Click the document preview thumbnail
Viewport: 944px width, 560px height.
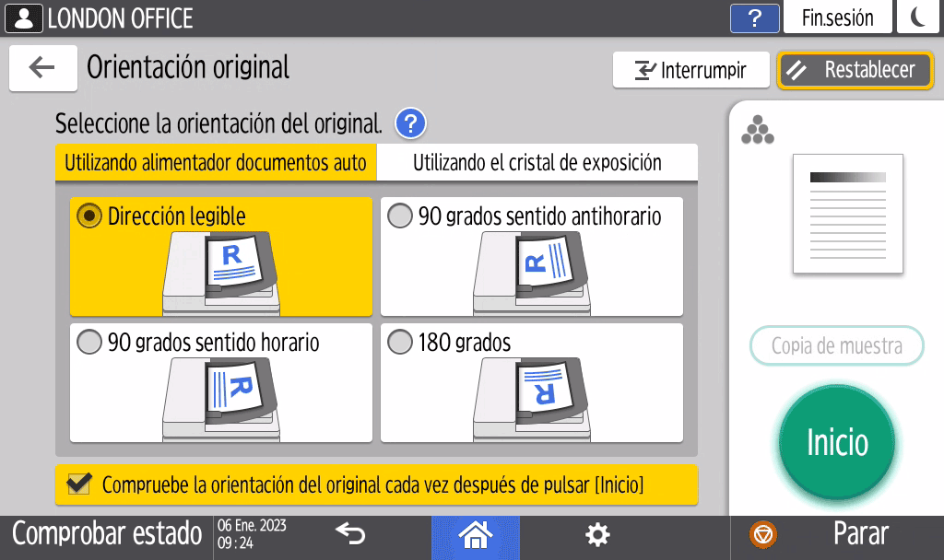(847, 214)
